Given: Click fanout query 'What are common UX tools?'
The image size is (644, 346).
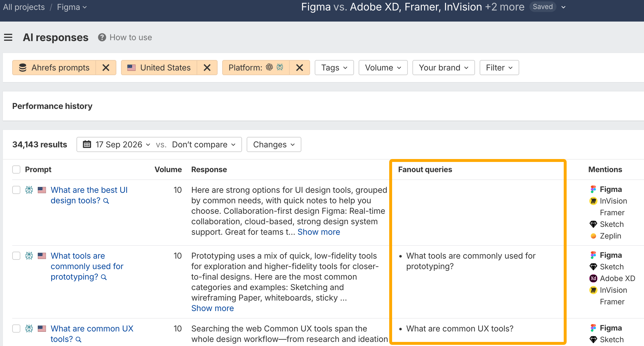Looking at the screenshot, I should pos(460,329).
